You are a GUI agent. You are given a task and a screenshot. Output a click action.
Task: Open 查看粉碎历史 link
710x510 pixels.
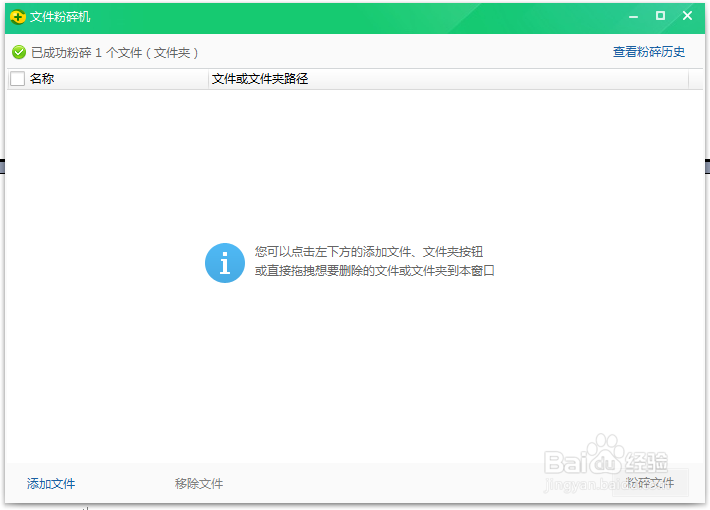(648, 52)
